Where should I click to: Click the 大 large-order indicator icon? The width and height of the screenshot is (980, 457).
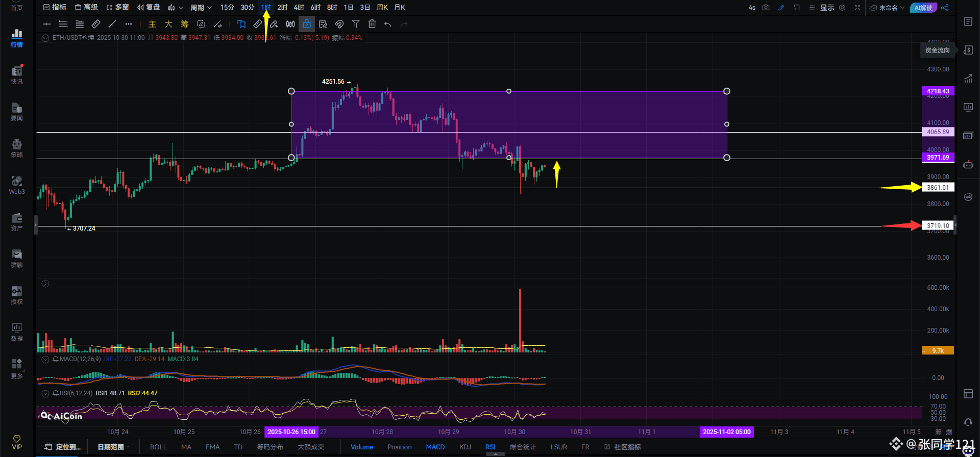(168, 24)
